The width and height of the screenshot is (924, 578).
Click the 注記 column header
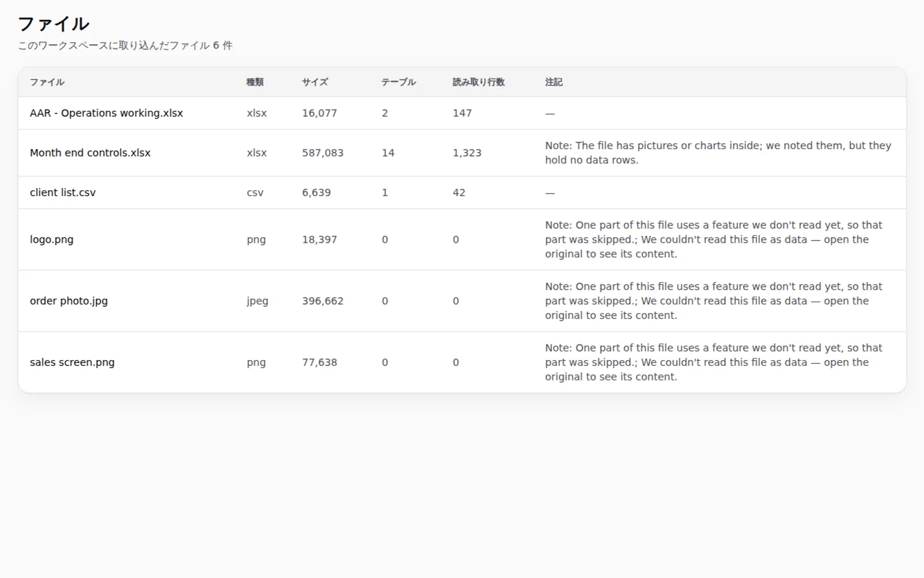pos(554,82)
